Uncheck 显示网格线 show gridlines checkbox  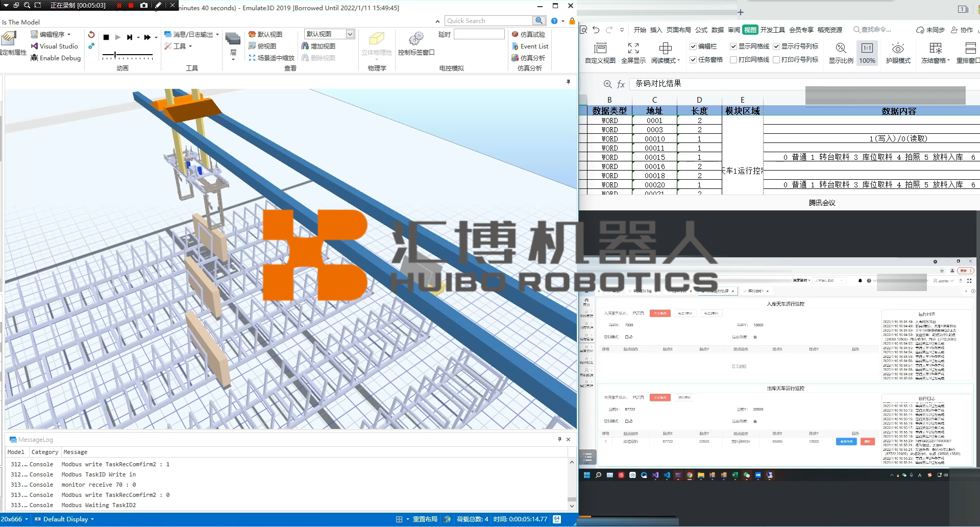pyautogui.click(x=733, y=46)
